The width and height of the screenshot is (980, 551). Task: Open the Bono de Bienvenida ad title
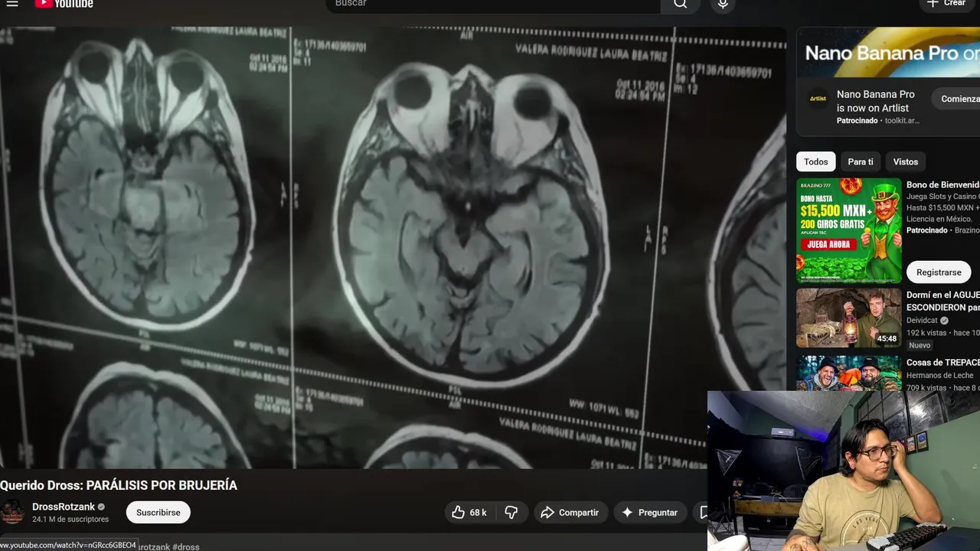943,184
